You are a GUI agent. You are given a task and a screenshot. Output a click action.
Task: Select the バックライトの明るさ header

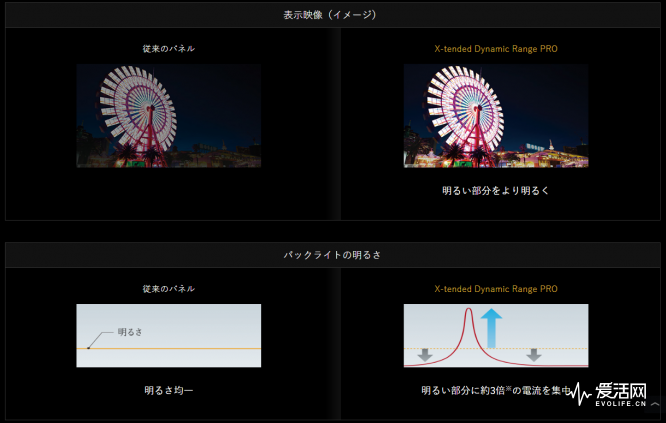click(x=333, y=255)
